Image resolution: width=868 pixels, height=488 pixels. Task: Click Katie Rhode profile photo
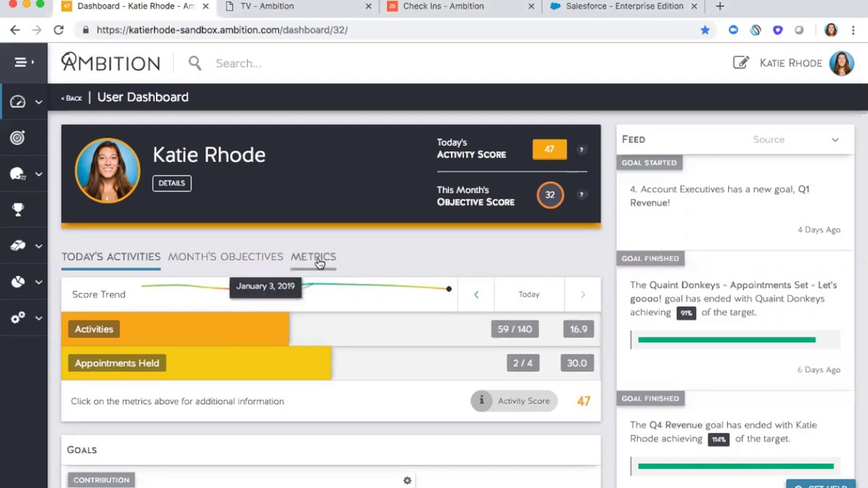coord(107,171)
